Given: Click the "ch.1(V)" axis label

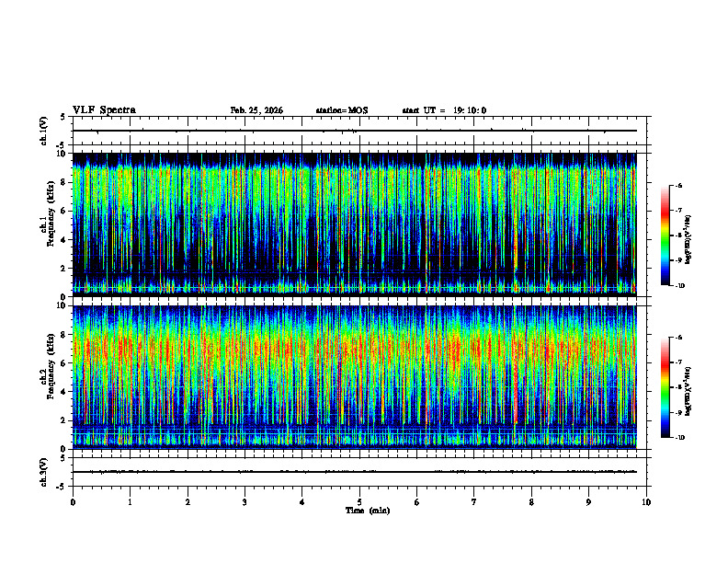Looking at the screenshot, I should point(44,131).
